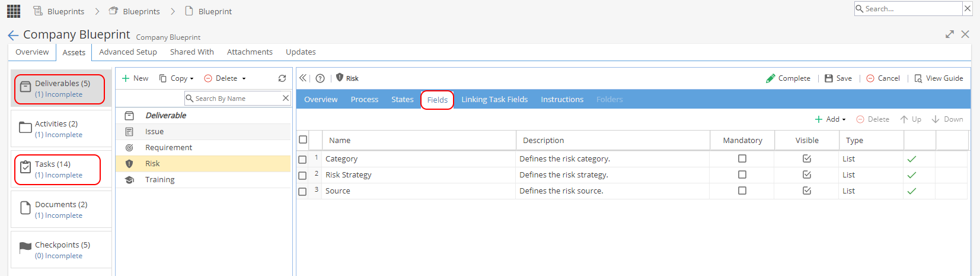Click the back arrow beside Company Blueprint
The image size is (980, 276).
point(13,36)
